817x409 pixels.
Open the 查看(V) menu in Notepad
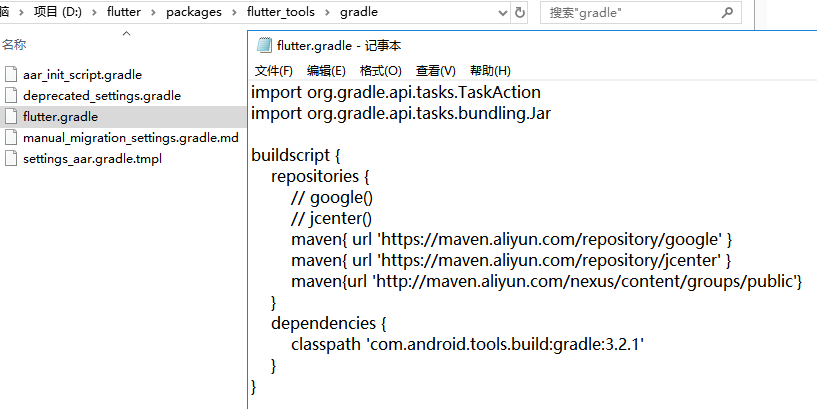(x=436, y=71)
